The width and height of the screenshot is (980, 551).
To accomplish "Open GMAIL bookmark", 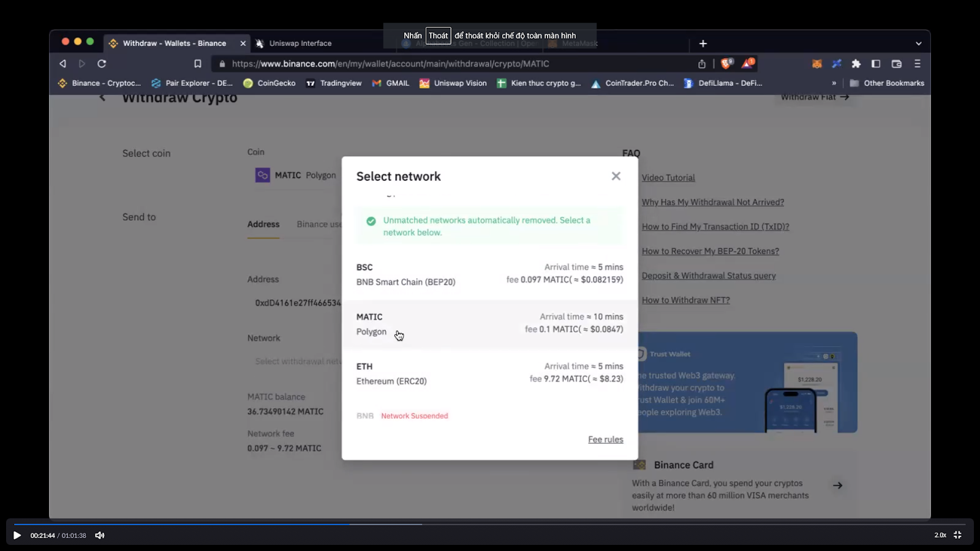I will (x=391, y=83).
